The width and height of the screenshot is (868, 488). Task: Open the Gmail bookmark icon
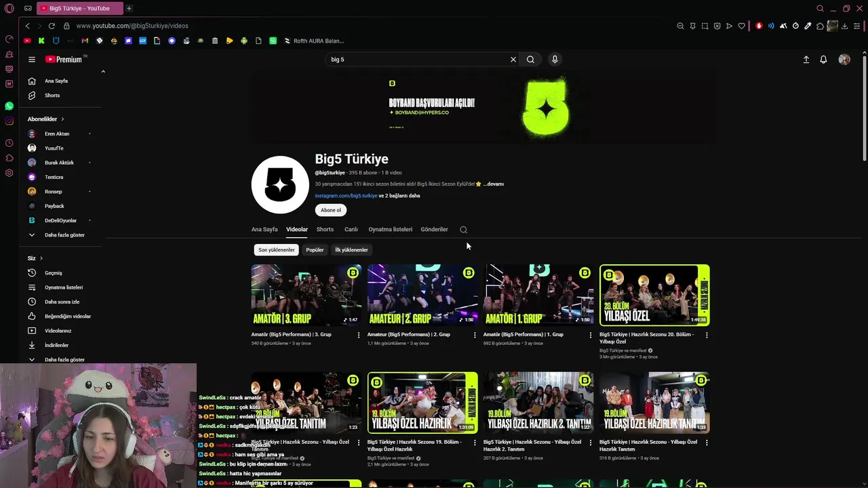85,41
